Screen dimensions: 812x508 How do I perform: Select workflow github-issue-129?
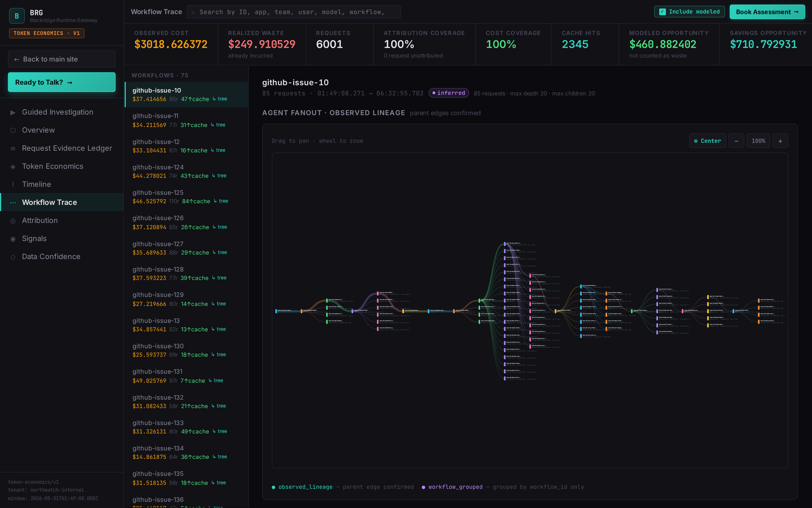coord(187,299)
